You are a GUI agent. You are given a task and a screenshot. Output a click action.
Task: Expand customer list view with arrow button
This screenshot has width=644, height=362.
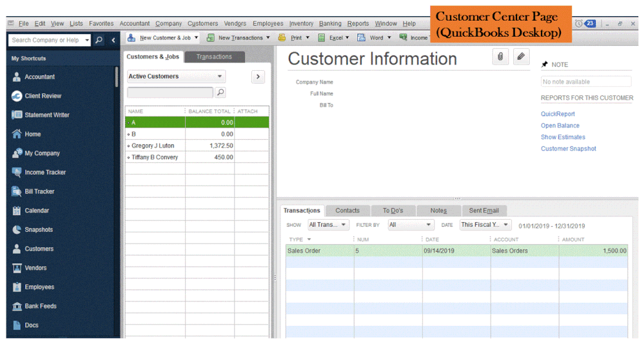[x=258, y=77]
